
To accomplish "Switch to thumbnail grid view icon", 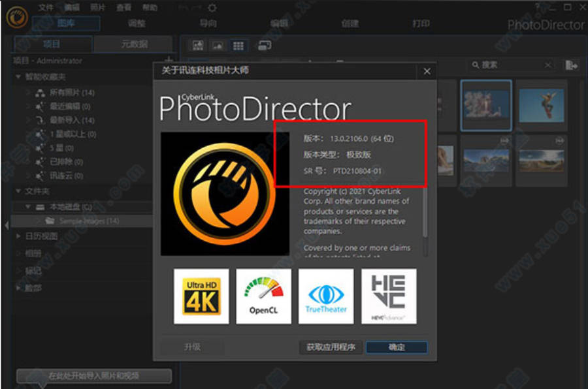I will tap(238, 46).
